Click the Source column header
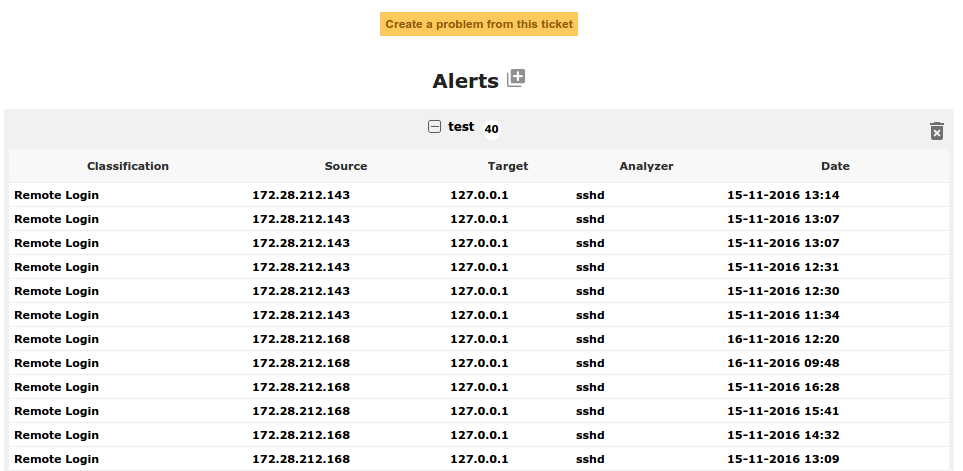 [x=346, y=166]
